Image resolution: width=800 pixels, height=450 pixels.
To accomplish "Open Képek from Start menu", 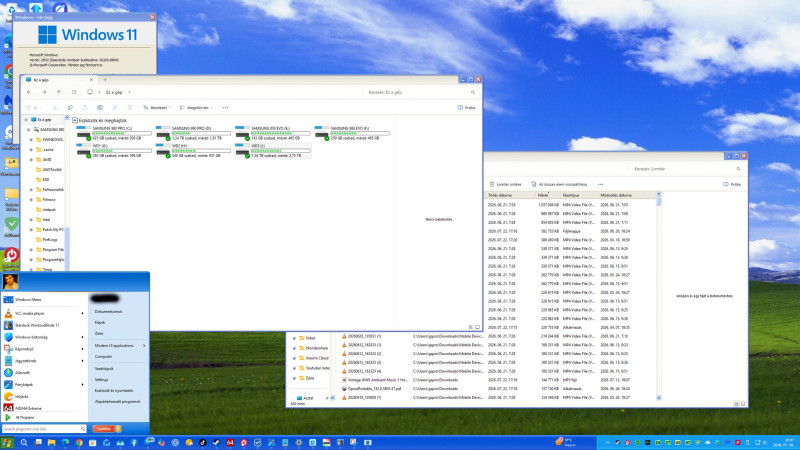I will 100,322.
